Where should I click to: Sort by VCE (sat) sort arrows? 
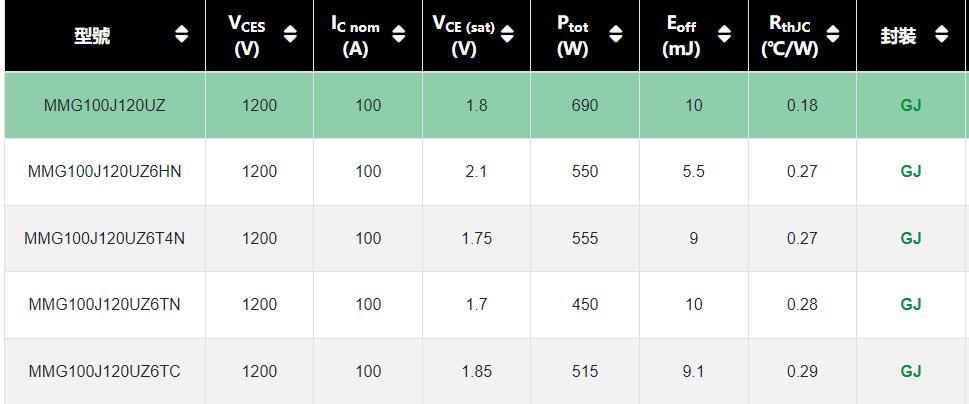point(507,35)
